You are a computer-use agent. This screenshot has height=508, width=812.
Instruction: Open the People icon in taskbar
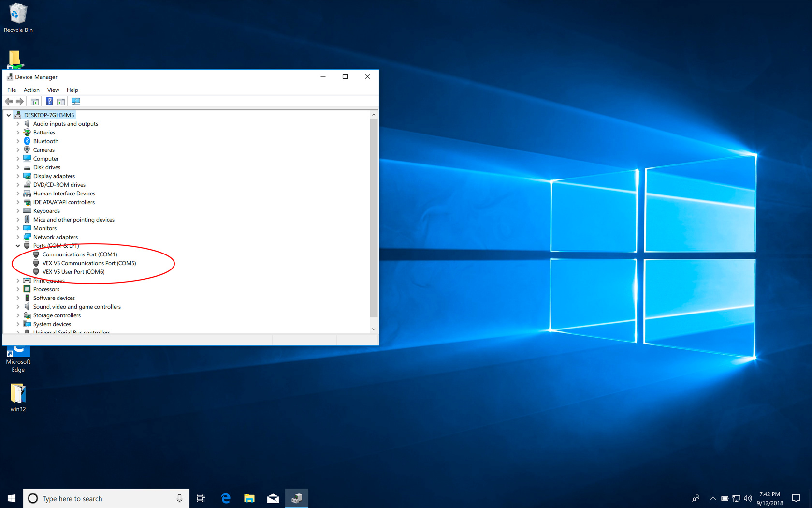tap(696, 498)
